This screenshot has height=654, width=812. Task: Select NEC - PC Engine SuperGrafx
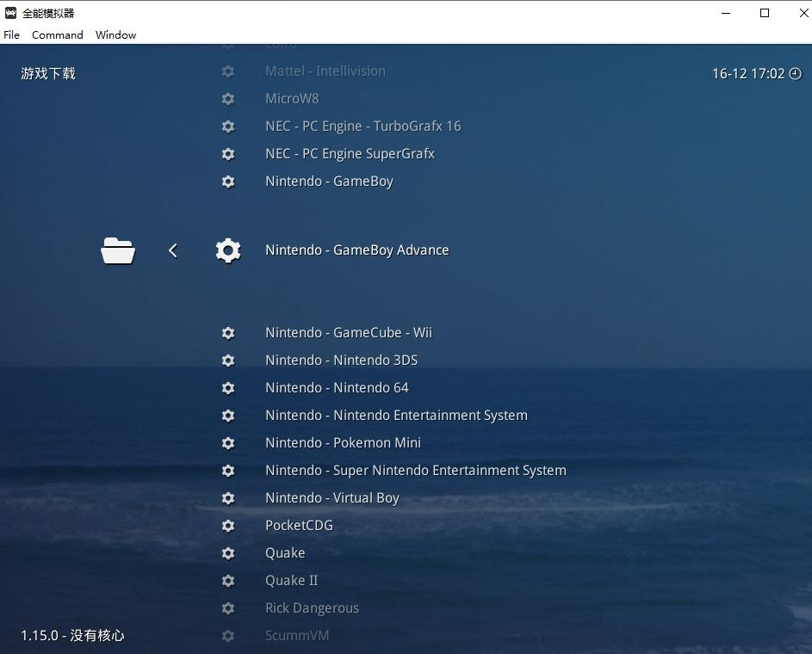(350, 154)
